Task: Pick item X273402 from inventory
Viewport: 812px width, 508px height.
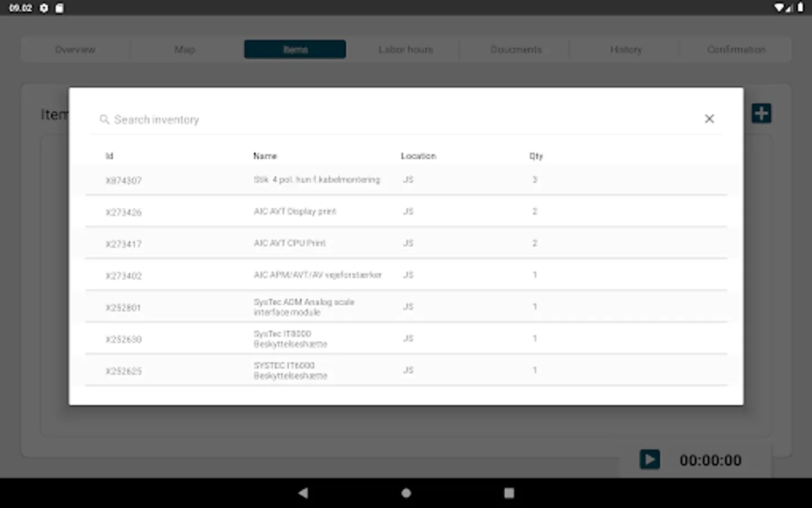Action: pyautogui.click(x=406, y=275)
